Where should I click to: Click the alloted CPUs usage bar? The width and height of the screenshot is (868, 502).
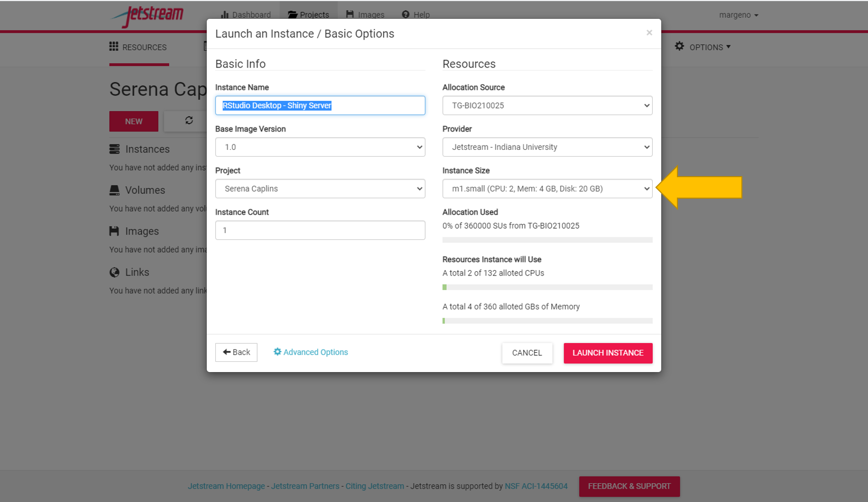[x=547, y=287]
